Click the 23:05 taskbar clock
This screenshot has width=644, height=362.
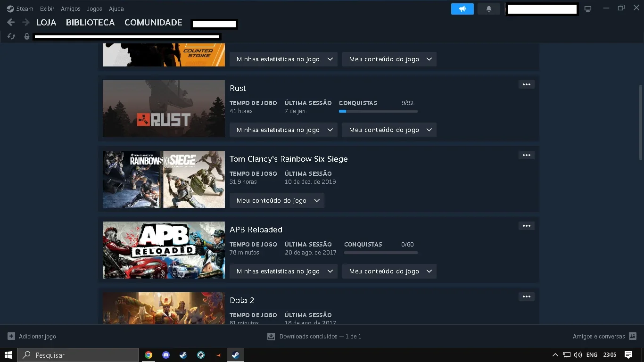[610, 355]
